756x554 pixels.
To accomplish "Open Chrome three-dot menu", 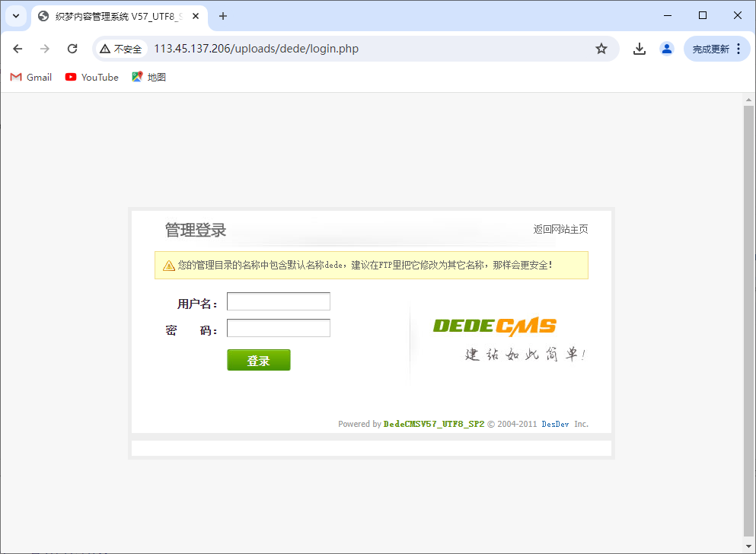I will [738, 49].
